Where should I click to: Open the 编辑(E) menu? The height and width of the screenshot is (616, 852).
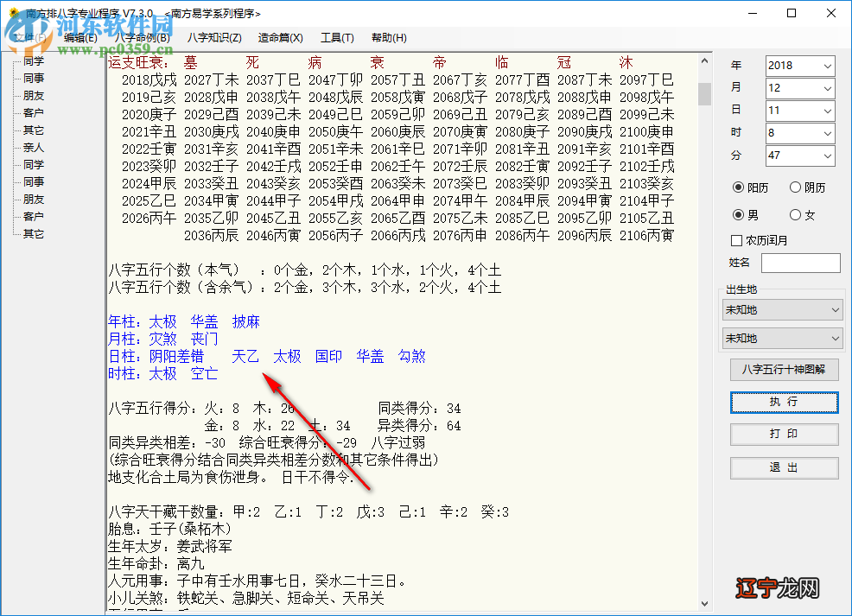pos(79,37)
